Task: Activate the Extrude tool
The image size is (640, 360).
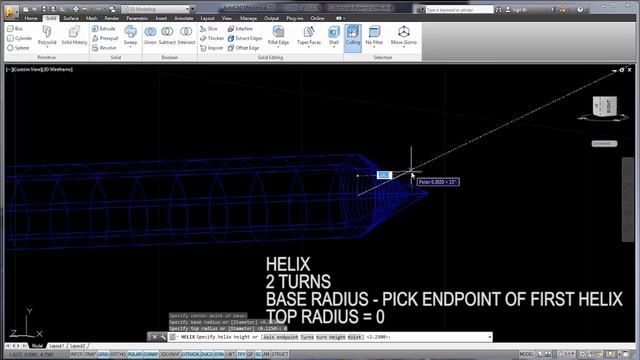Action: (x=104, y=29)
